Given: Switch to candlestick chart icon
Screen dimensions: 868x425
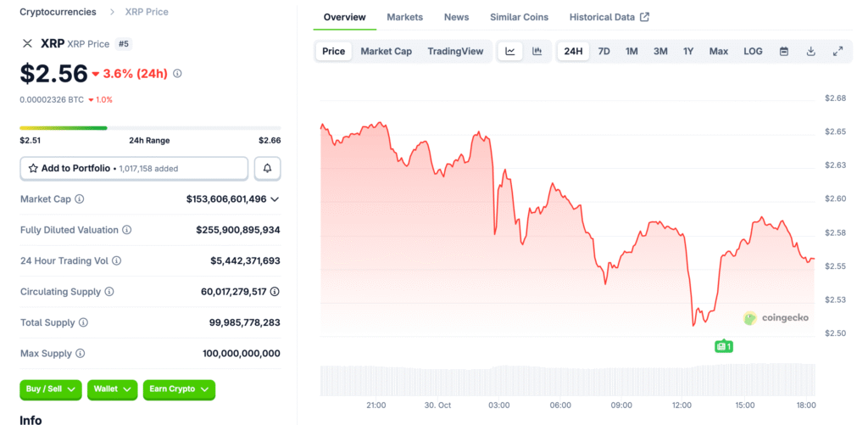Looking at the screenshot, I should click(537, 51).
